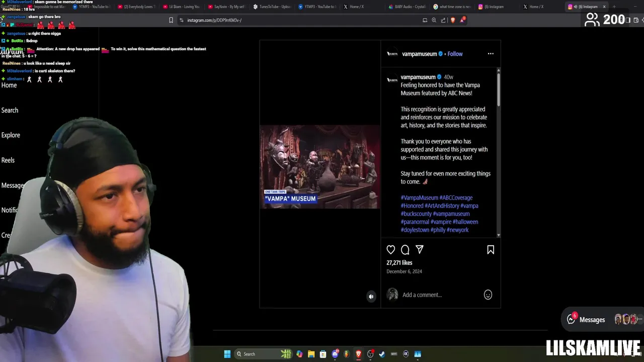Image resolution: width=644 pixels, height=362 pixels.
Task: Click the December 6, 2024 post date
Action: pyautogui.click(x=404, y=271)
